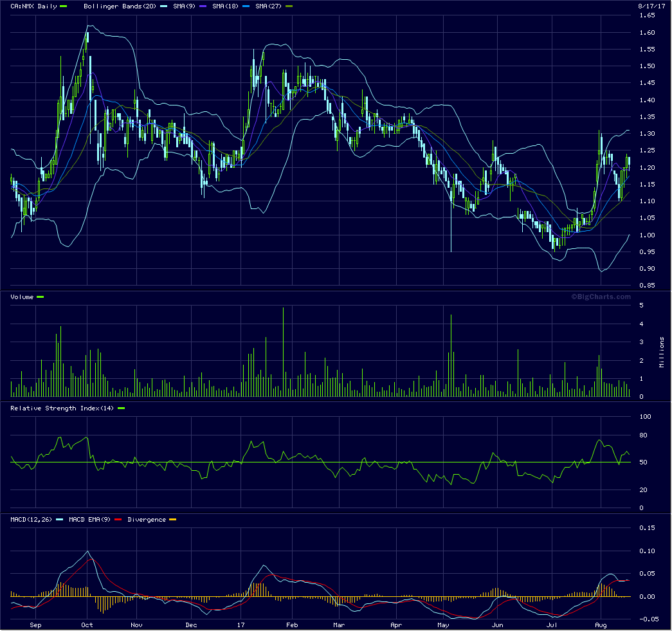Click the '20' RSI axis value
This screenshot has height=631, width=672.
(643, 490)
